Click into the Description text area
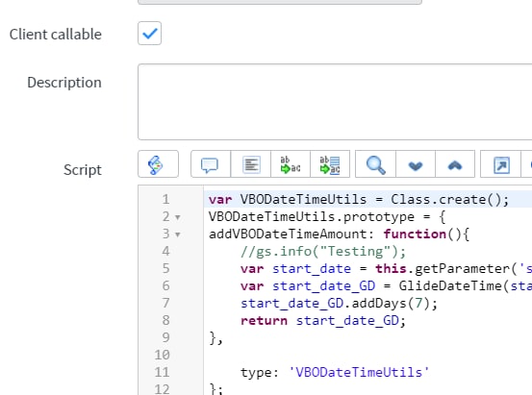The height and width of the screenshot is (395, 532). pyautogui.click(x=335, y=102)
